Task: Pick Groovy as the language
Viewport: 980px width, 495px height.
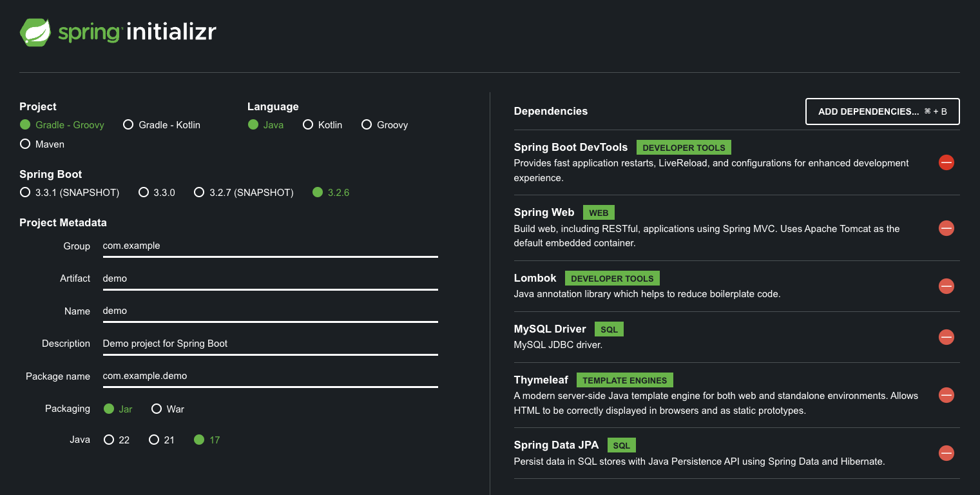Action: tap(385, 125)
